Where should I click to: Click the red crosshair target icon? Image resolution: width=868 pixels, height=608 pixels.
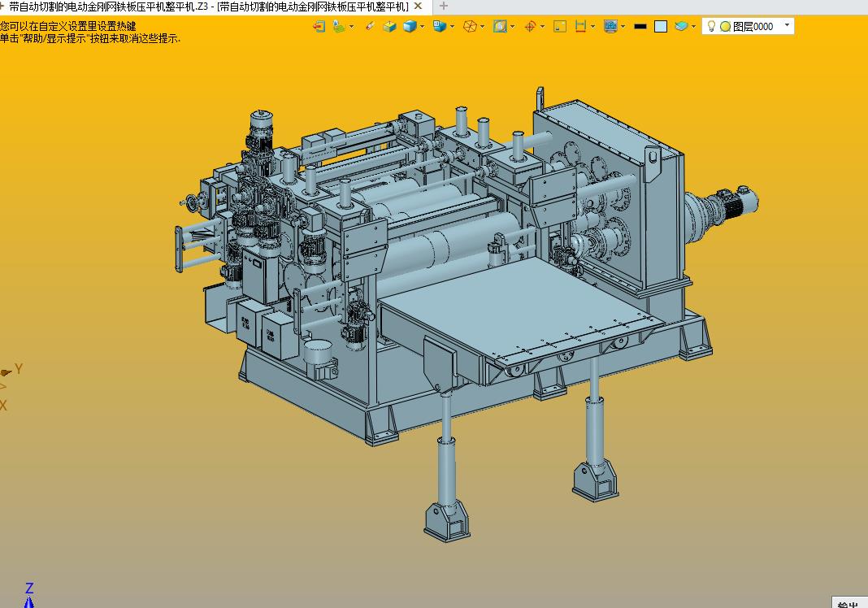click(x=530, y=26)
